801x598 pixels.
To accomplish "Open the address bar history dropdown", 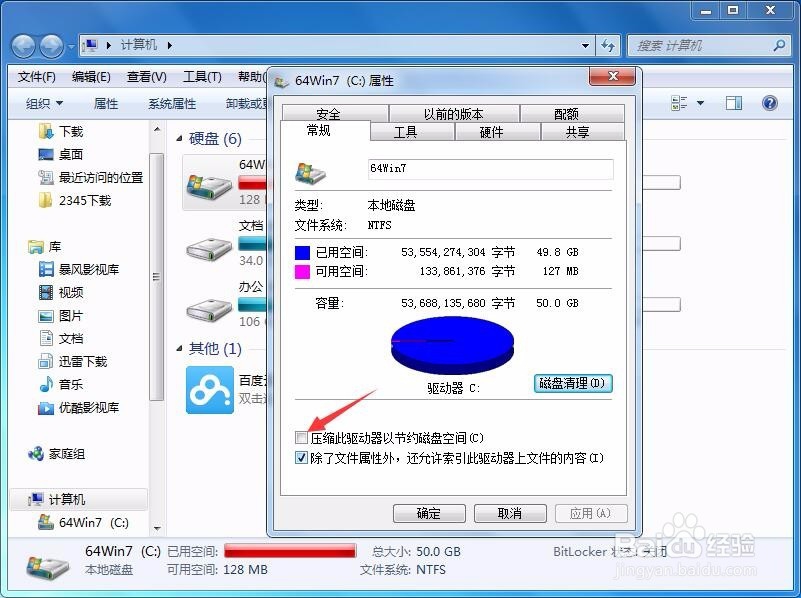I will click(x=585, y=45).
